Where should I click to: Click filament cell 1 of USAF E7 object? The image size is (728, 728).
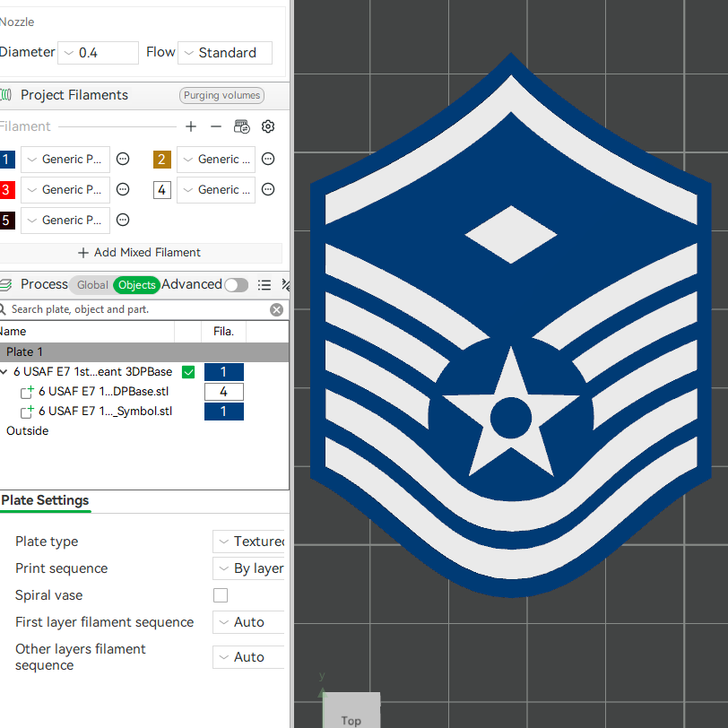pos(224,372)
